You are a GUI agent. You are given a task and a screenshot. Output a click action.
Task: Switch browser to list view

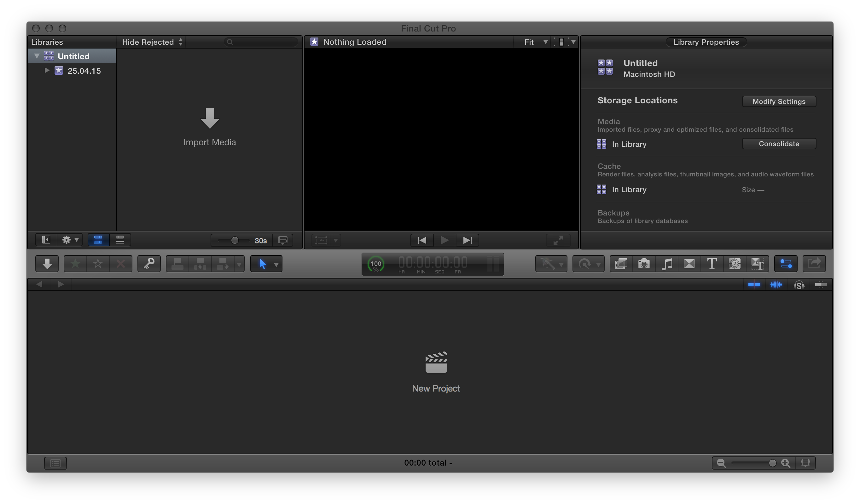point(120,240)
